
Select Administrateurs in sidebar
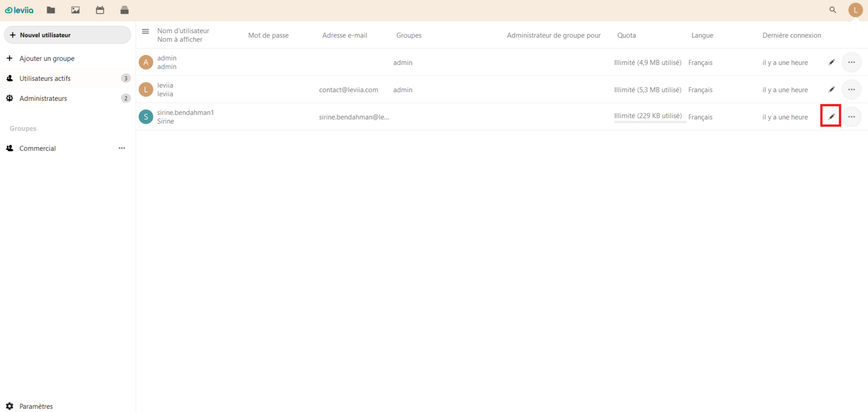coord(43,99)
